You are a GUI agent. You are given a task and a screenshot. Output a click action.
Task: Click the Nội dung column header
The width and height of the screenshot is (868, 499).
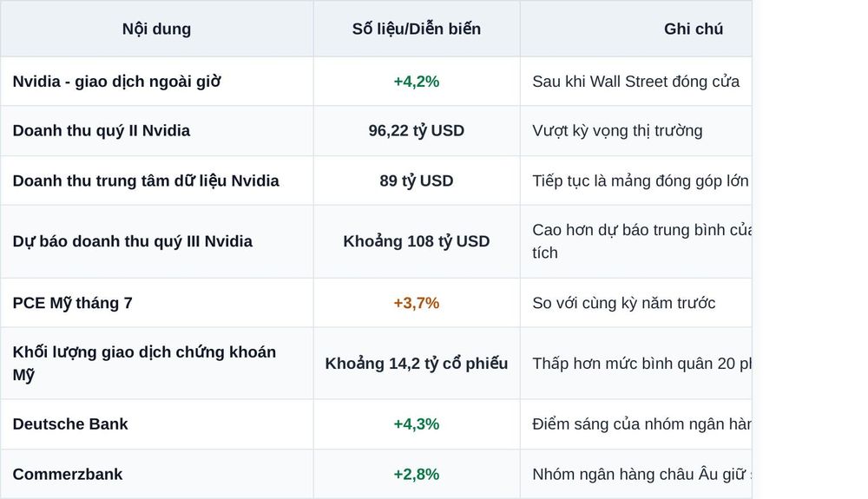coord(156,29)
